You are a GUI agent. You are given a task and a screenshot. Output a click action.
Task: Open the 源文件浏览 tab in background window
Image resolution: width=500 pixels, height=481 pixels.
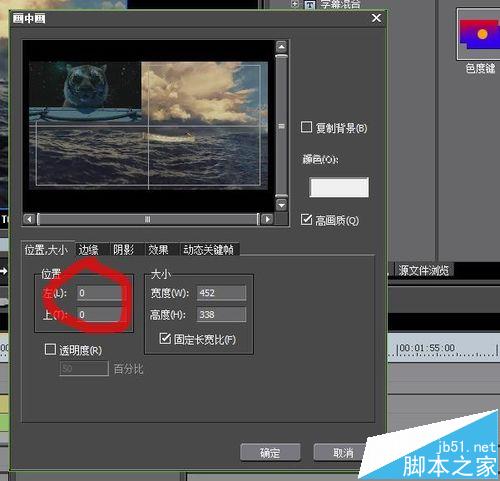423,270
